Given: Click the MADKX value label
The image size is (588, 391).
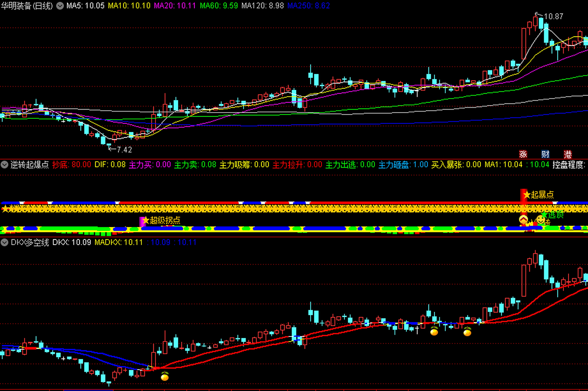Looking at the screenshot, I should click(119, 243).
